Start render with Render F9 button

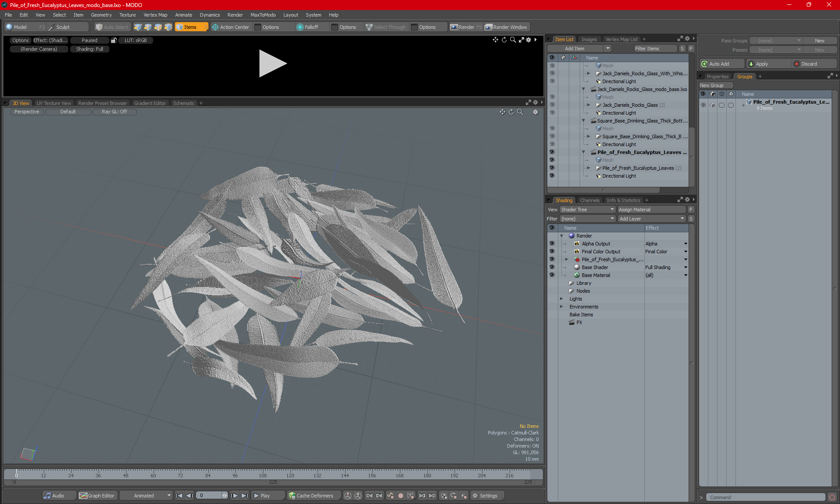point(466,27)
